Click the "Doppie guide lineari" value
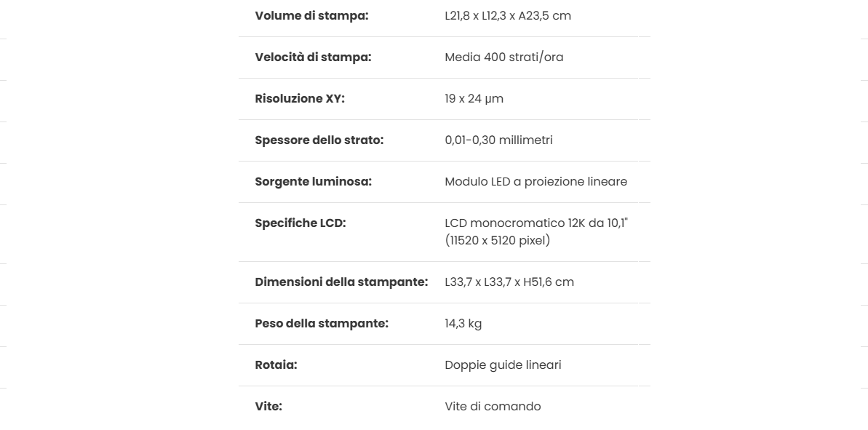 coord(503,365)
